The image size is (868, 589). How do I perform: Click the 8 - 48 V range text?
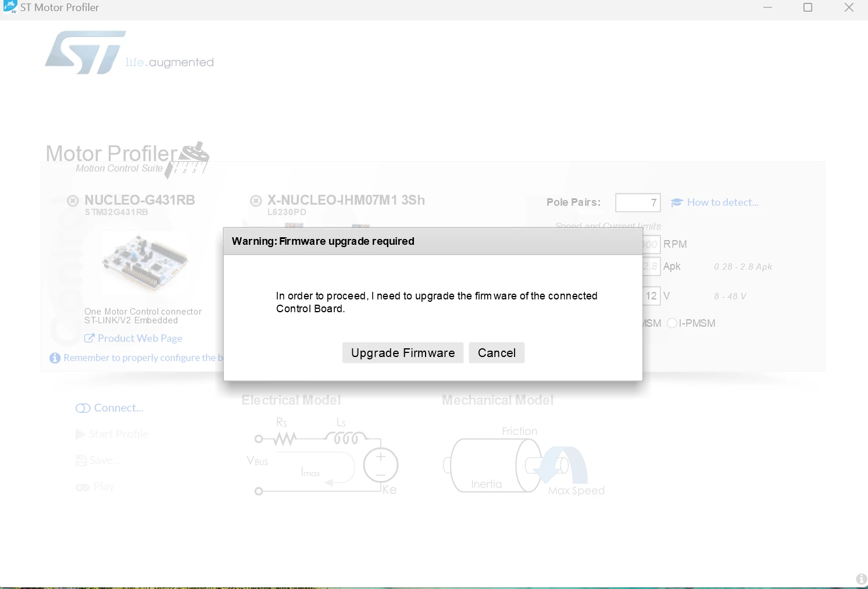click(x=730, y=297)
